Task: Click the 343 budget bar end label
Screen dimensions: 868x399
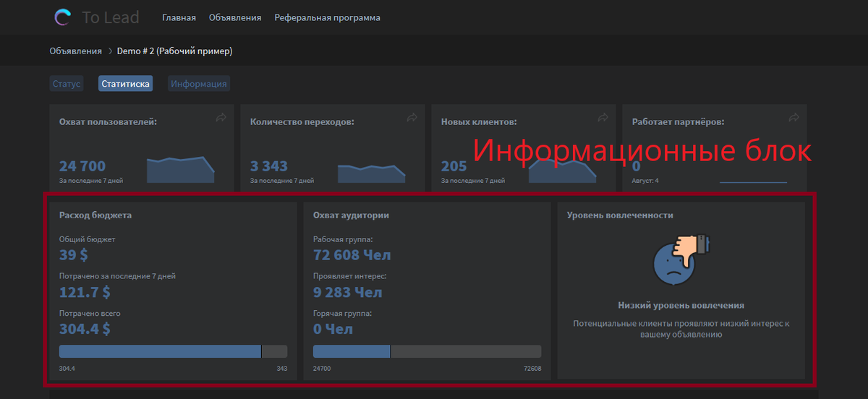Action: [281, 369]
